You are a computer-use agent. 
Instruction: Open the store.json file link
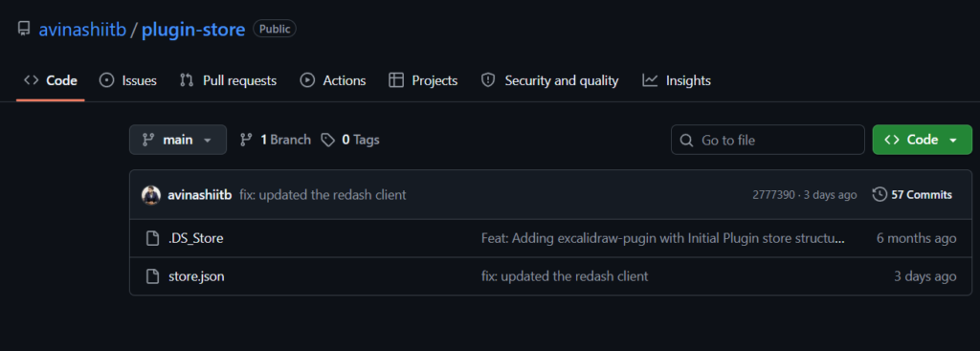196,276
